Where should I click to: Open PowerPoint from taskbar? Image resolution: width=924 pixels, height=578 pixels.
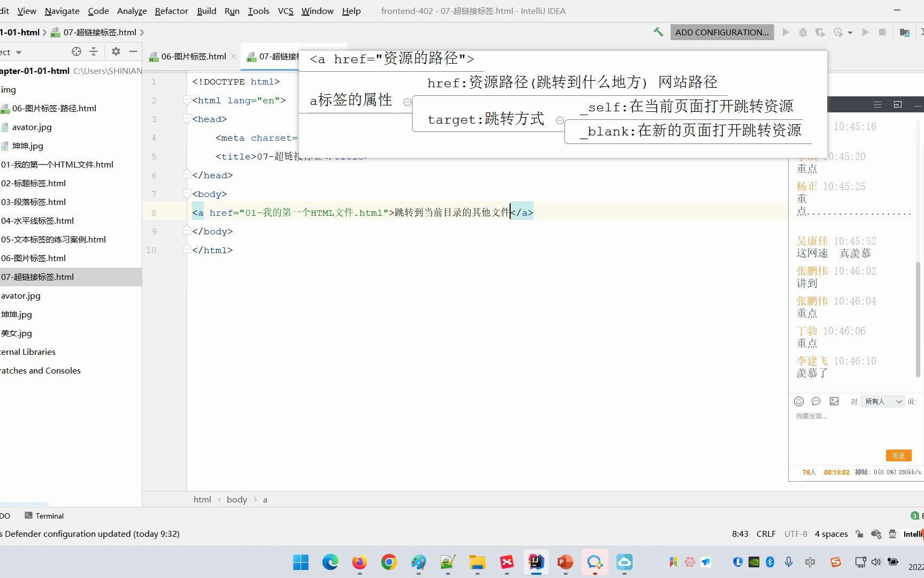point(565,562)
